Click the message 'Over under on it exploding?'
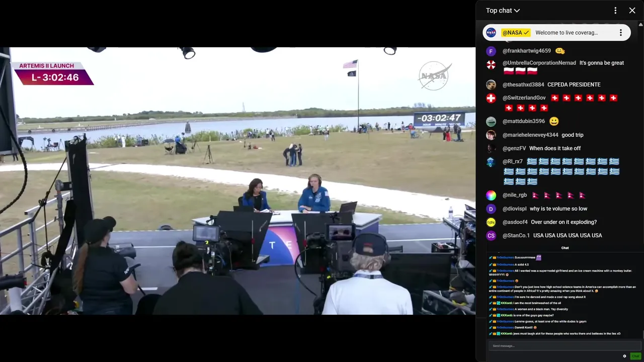Image resolution: width=644 pixels, height=362 pixels. (x=564, y=222)
